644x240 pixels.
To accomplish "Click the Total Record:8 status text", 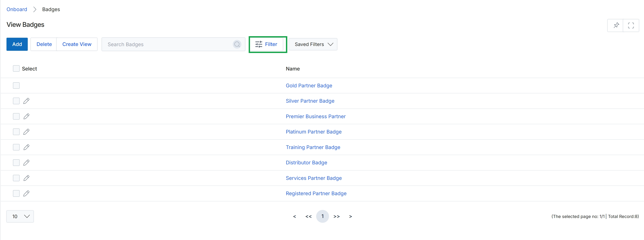I will [x=623, y=216].
